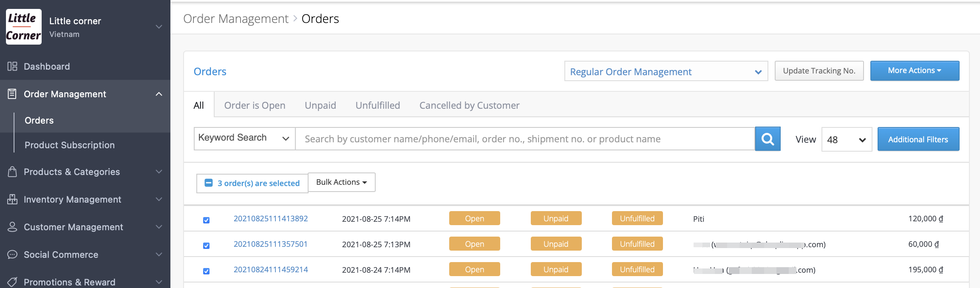Image resolution: width=980 pixels, height=288 pixels.
Task: Click the 3 order(s) are selected text
Action: pos(258,183)
